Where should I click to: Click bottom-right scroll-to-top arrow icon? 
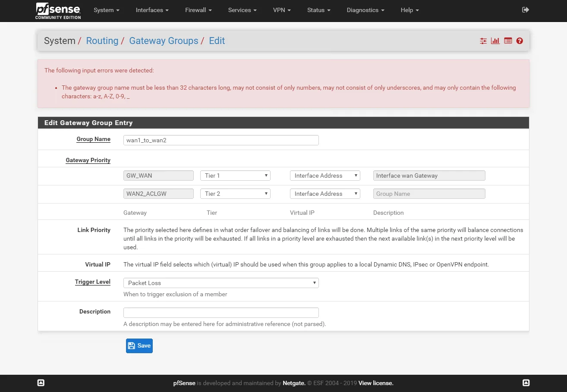526,383
